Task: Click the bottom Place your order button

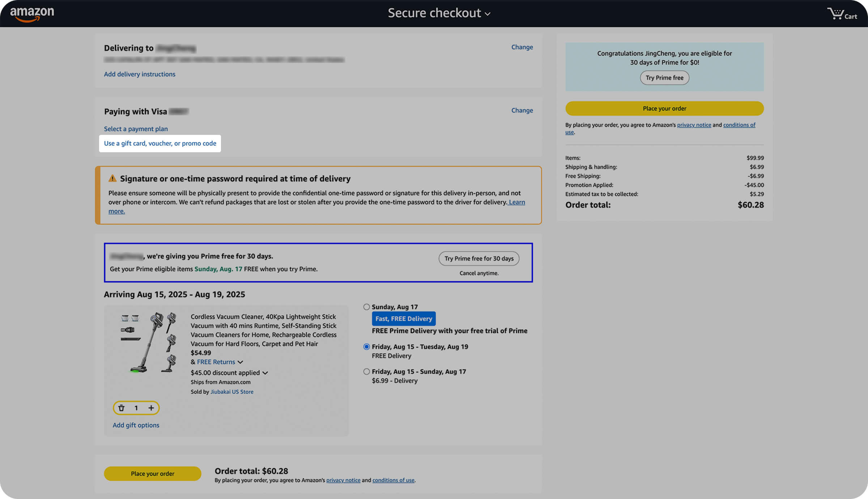Action: pyautogui.click(x=153, y=474)
